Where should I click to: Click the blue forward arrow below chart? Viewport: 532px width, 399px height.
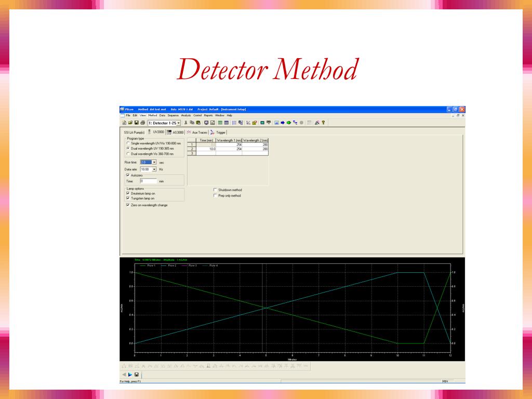[130, 375]
